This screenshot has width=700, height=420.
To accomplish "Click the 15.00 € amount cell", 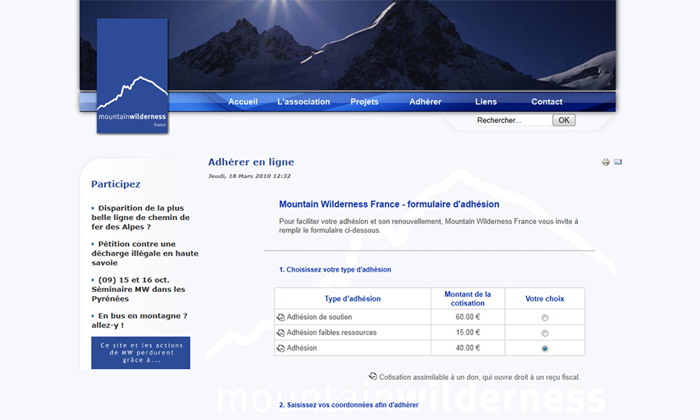I will point(467,333).
